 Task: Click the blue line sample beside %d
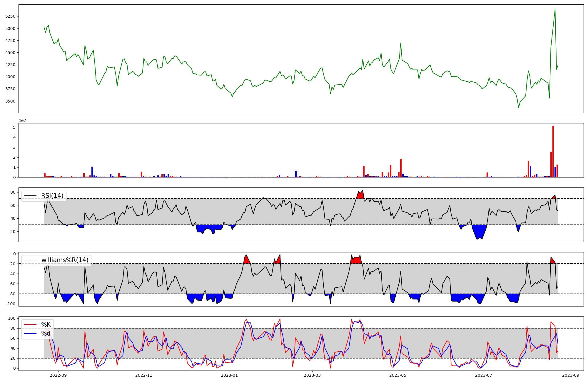pyautogui.click(x=30, y=334)
